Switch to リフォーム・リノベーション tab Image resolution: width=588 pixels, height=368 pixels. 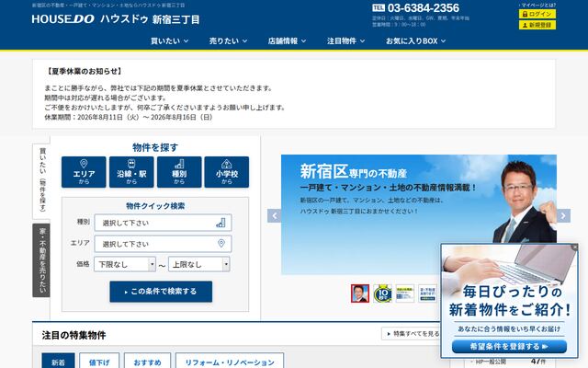(x=230, y=362)
